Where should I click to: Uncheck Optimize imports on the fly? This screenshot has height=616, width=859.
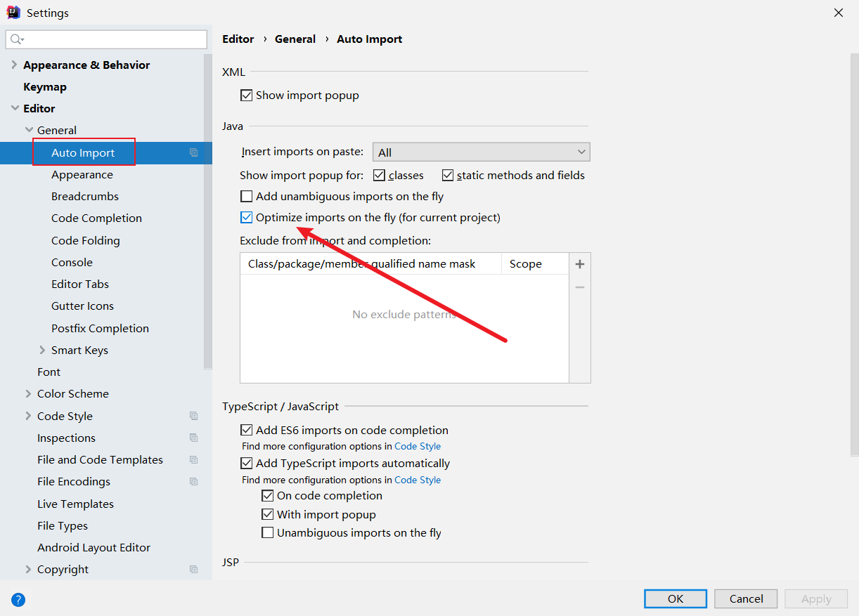[x=247, y=218]
